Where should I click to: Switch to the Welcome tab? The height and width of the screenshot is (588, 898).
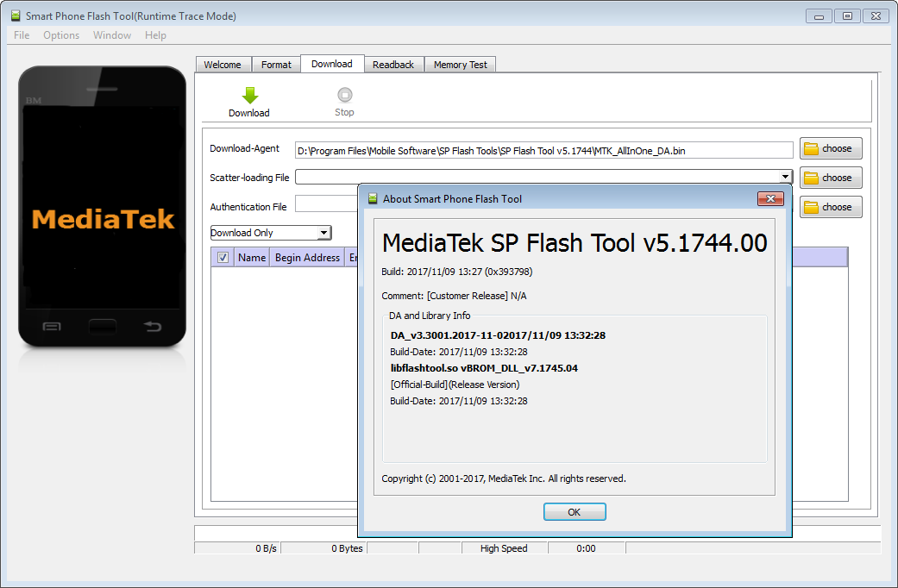223,65
